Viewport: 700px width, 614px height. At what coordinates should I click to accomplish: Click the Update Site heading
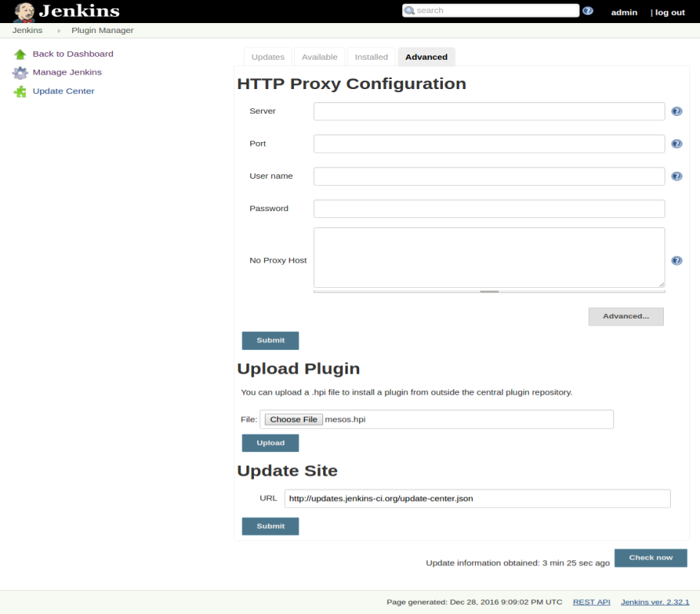click(288, 471)
